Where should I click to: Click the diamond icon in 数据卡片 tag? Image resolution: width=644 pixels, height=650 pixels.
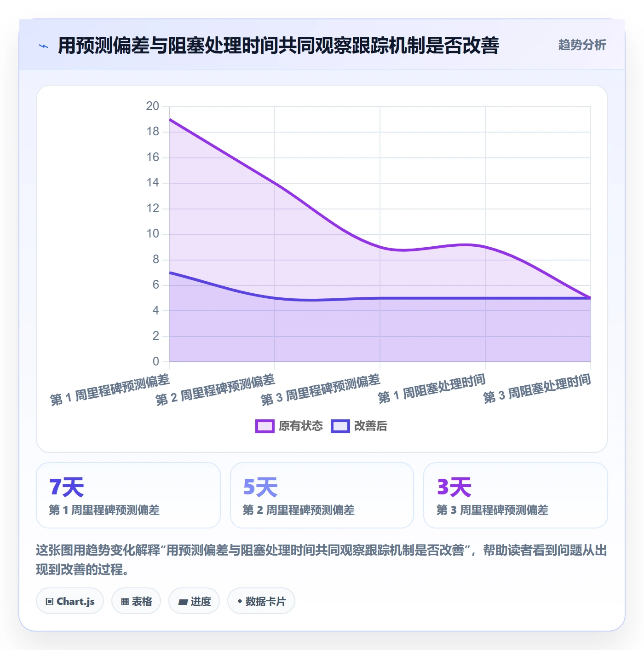(240, 601)
